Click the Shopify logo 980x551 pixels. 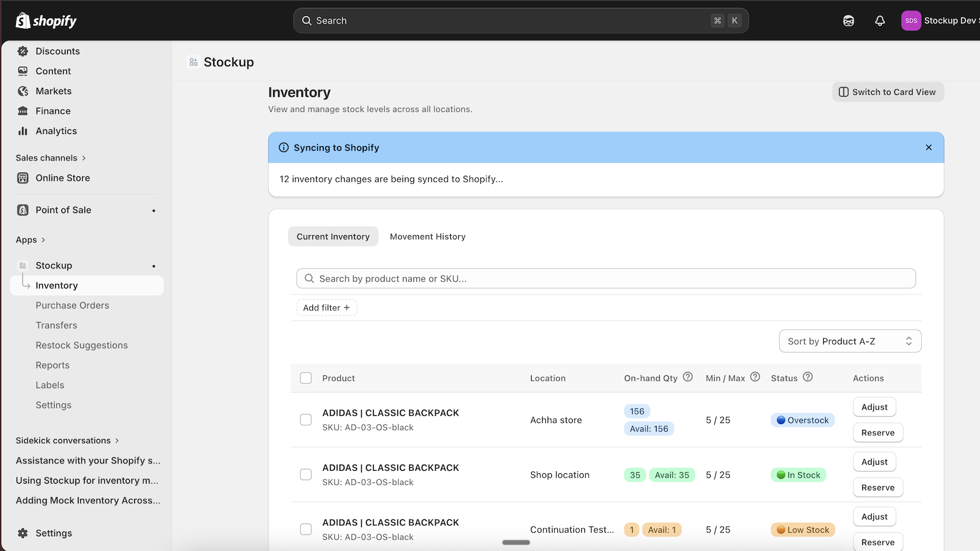click(46, 21)
